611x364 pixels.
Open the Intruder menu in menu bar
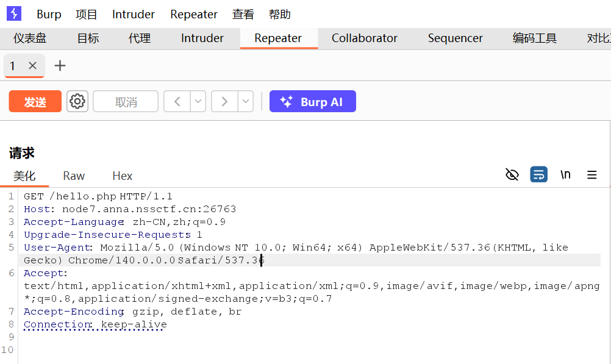[x=134, y=14]
